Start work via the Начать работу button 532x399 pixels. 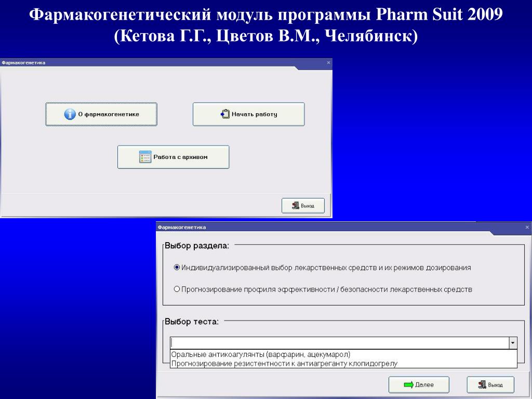click(249, 114)
